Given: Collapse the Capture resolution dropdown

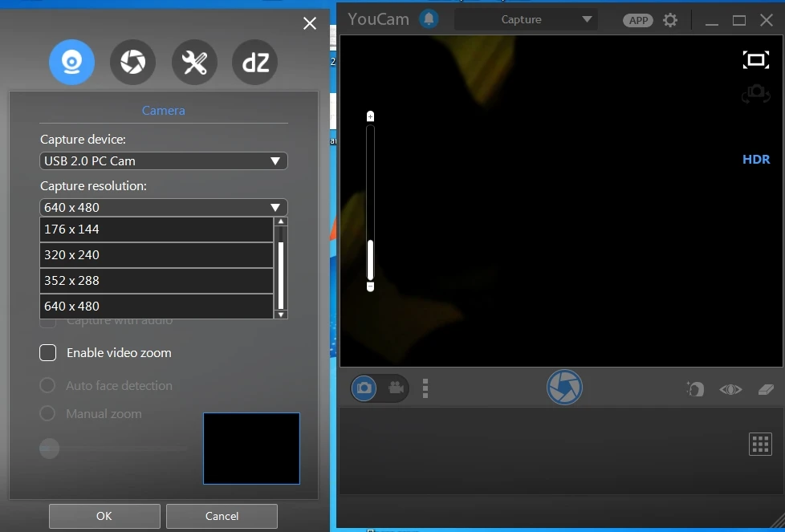Looking at the screenshot, I should click(164, 208).
